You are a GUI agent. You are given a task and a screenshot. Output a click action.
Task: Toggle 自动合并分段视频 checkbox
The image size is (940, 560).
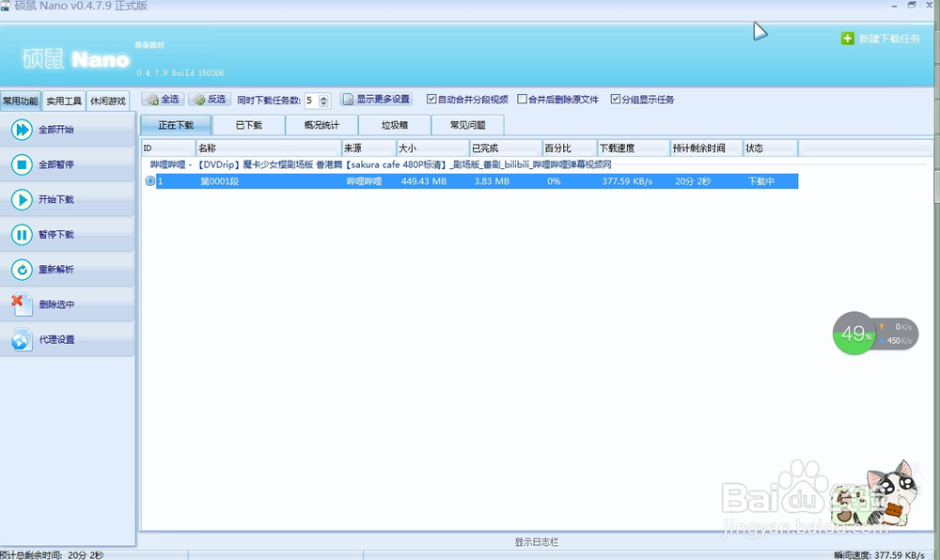(431, 99)
